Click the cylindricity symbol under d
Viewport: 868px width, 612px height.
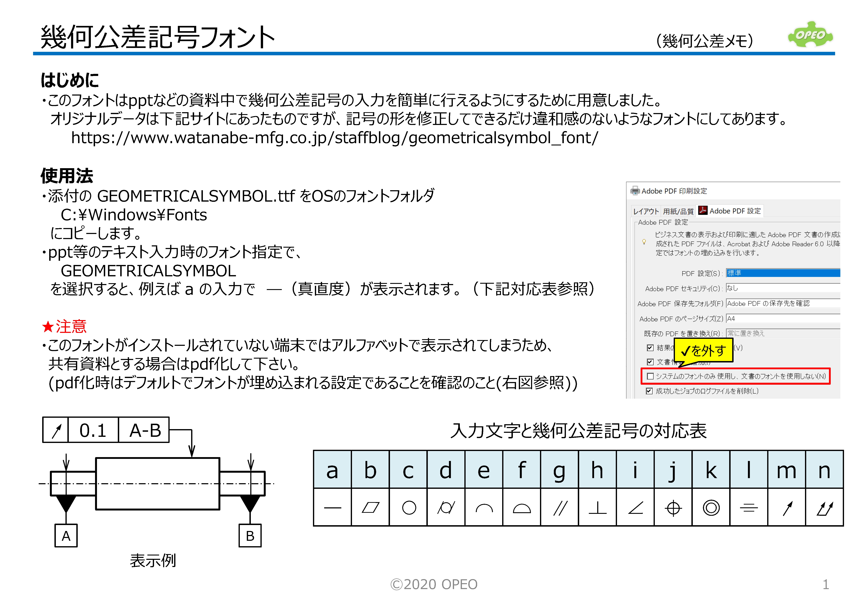(x=446, y=508)
